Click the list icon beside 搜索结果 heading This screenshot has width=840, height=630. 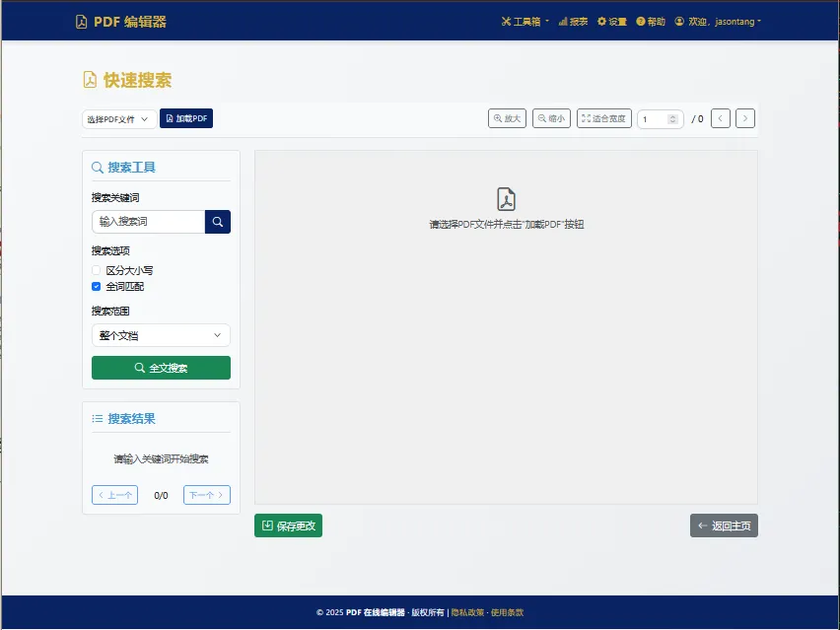tap(97, 419)
